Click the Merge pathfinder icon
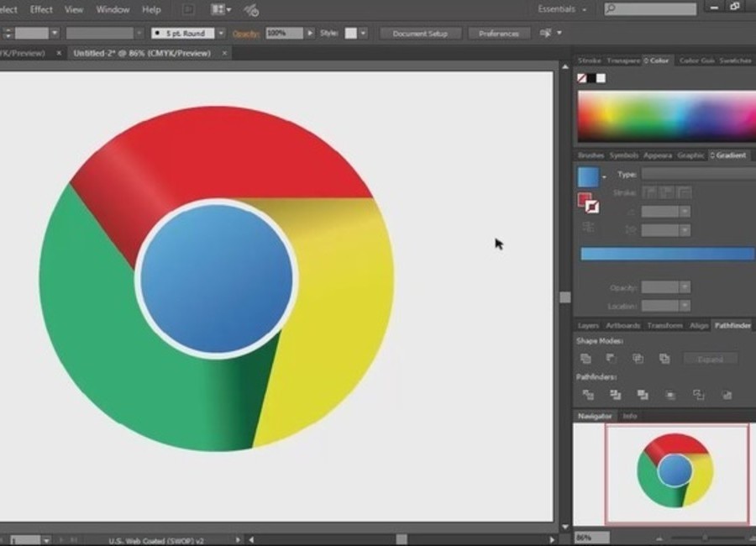 coord(643,395)
